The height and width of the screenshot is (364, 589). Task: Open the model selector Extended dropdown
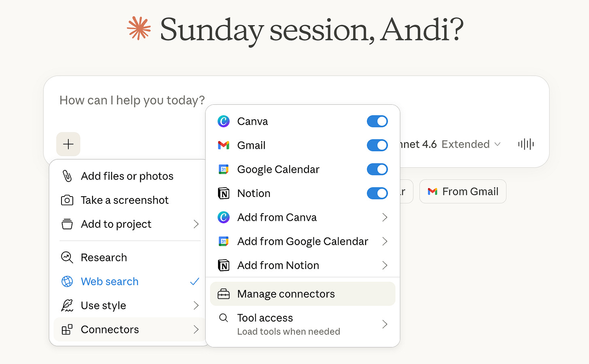point(470,144)
